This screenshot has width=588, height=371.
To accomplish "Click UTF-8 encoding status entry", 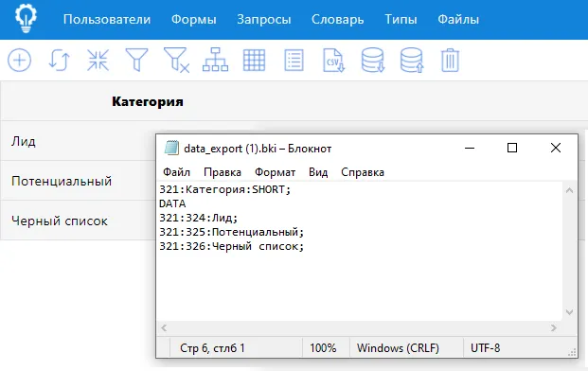I will 485,348.
